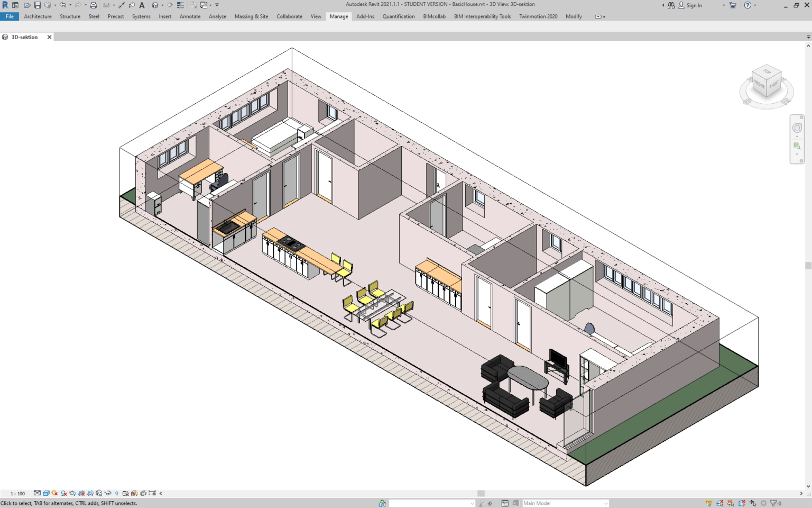
Task: Open the Visual Style menu
Action: (46, 494)
